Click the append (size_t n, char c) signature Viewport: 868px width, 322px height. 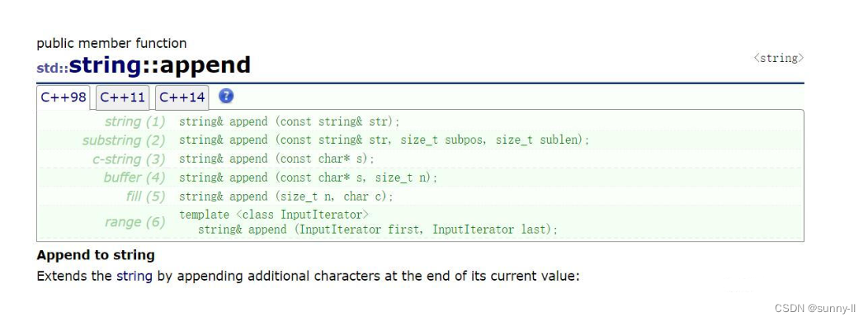coord(286,197)
